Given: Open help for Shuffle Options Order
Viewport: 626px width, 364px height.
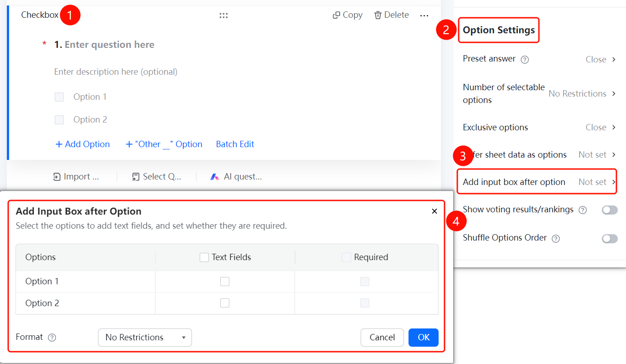Looking at the screenshot, I should coord(555,238).
